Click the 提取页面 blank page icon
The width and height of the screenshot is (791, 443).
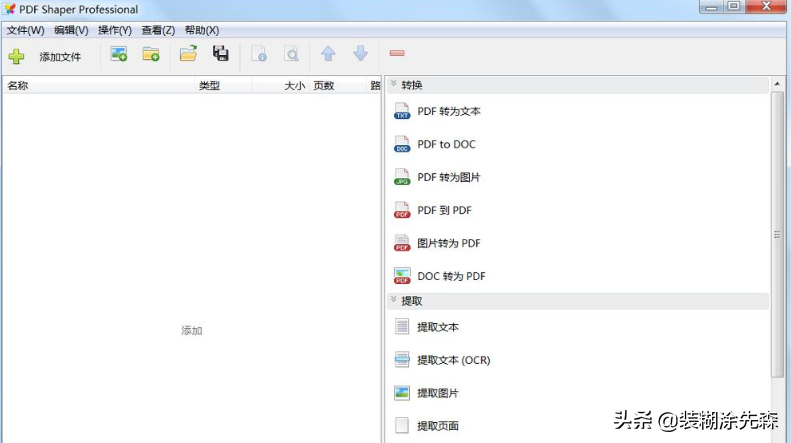[x=402, y=425]
